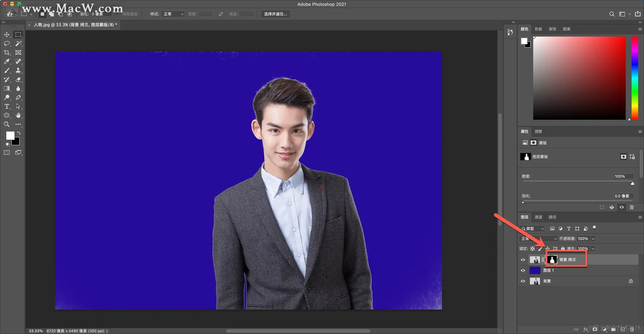Open the 调整 adjustments tab

click(538, 131)
